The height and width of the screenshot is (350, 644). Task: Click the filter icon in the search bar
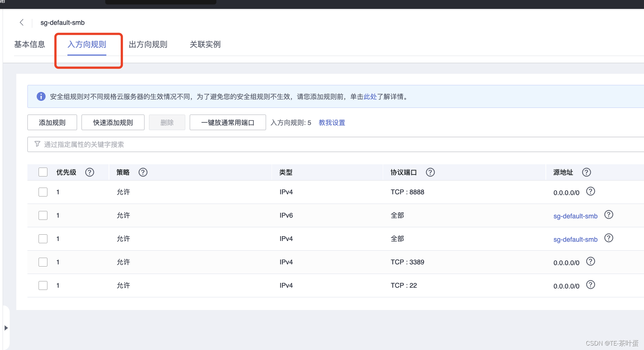pos(37,144)
